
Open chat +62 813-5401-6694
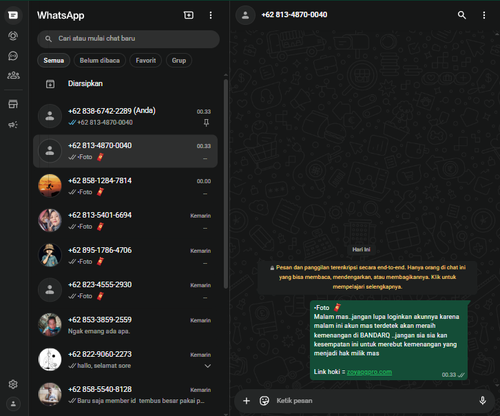point(125,221)
